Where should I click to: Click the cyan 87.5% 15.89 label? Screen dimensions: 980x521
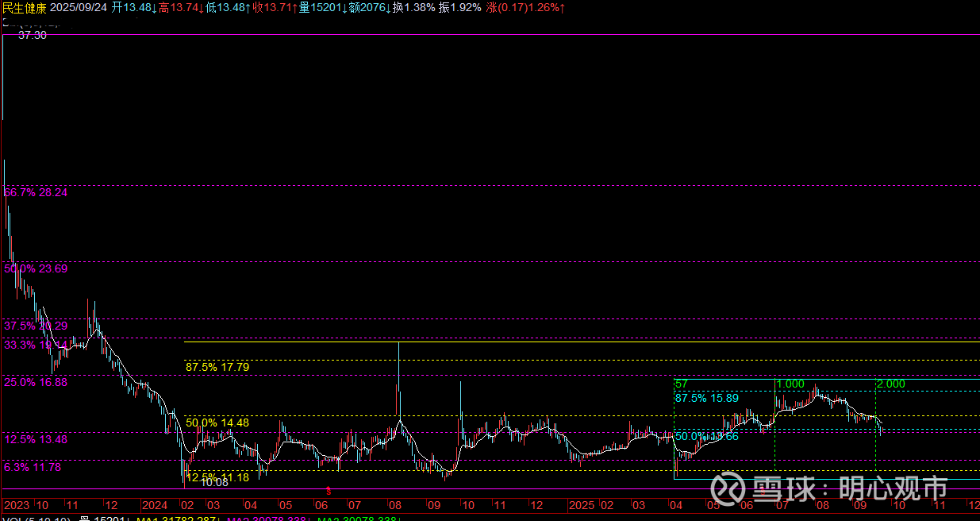click(707, 397)
